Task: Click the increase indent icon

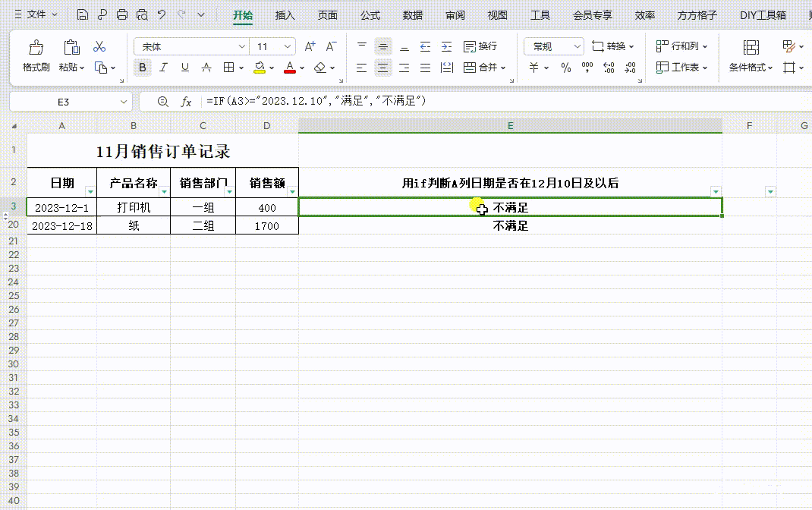Action: [x=446, y=46]
